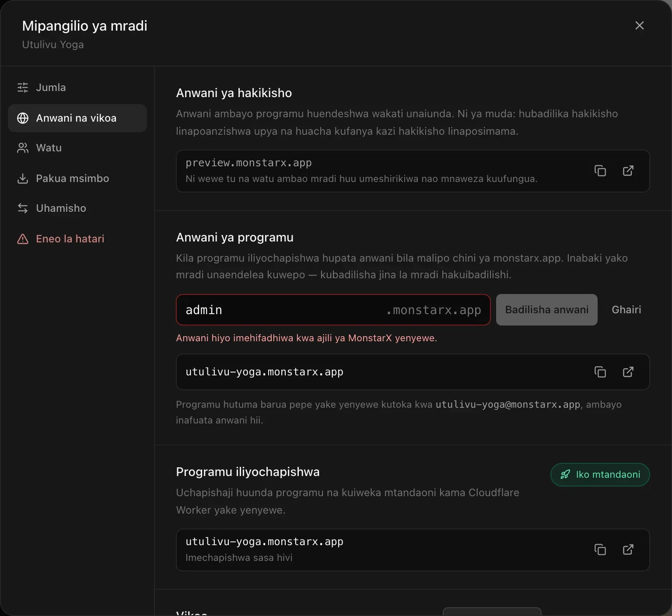Open the Watu section
This screenshot has height=616, width=672.
coord(77,148)
